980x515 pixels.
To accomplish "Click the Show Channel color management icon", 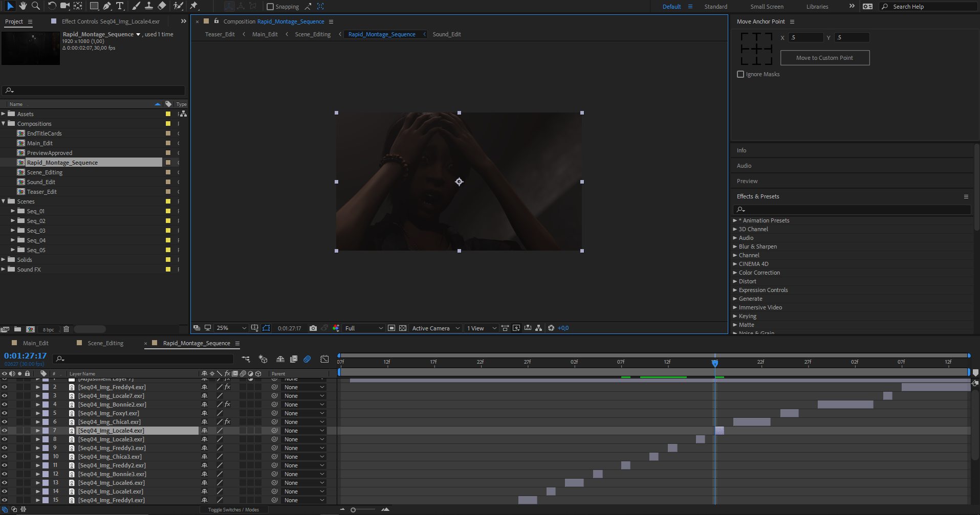I will 336,328.
